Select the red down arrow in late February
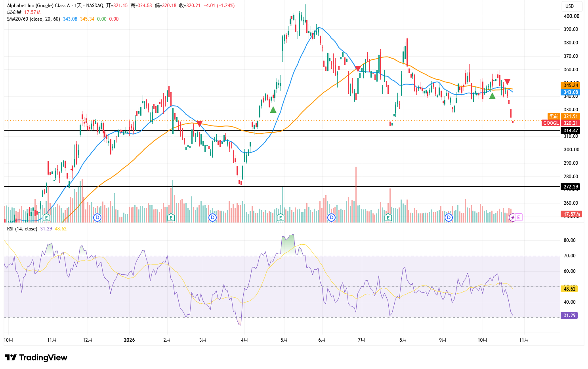 [200, 124]
